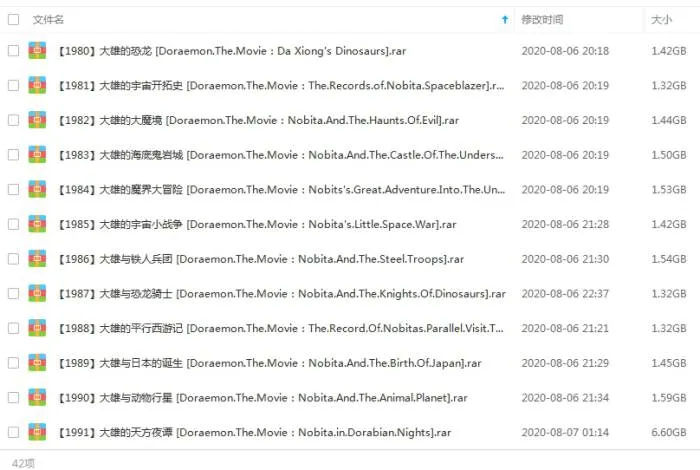Screen dimensions: 700x470
Task: Click the 2020-08-06 21:30 date
Action: click(565, 259)
